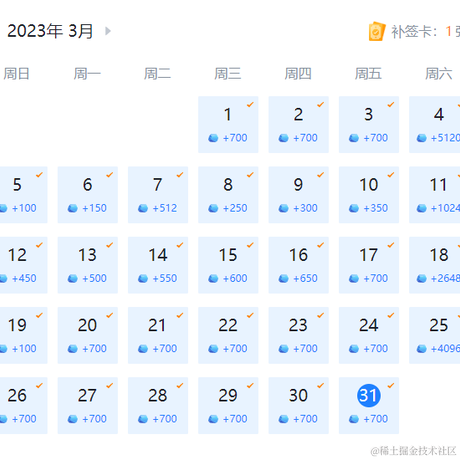Select calendar day 26
Image resolution: width=460 pixels, height=460 pixels.
click(23, 406)
